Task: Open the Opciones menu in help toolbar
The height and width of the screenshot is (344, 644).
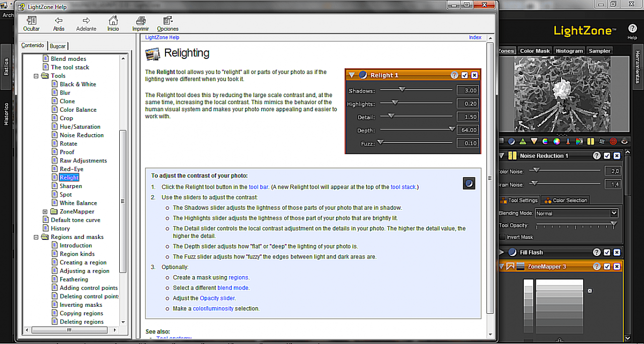Action: coord(168,23)
